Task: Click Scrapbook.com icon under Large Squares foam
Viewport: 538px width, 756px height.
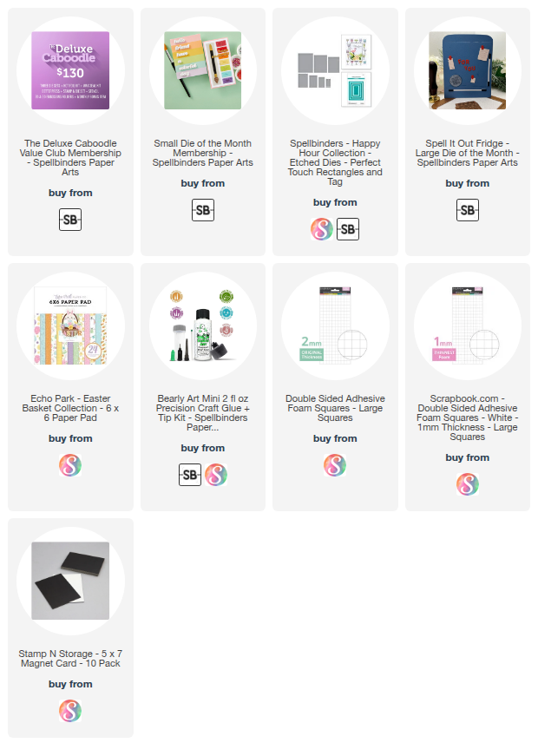Action: [x=335, y=464]
